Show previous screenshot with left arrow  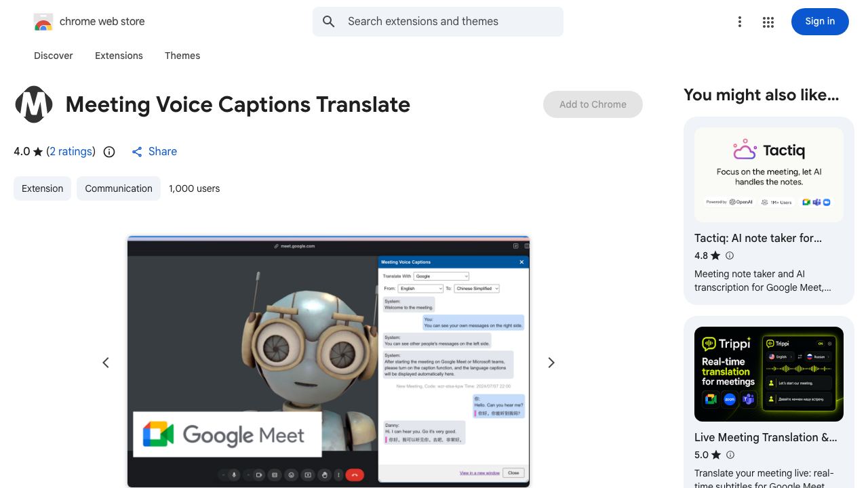pos(106,363)
